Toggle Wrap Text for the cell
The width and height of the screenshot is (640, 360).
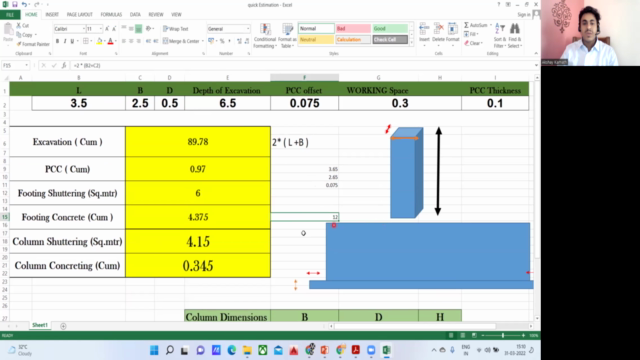[x=176, y=29]
